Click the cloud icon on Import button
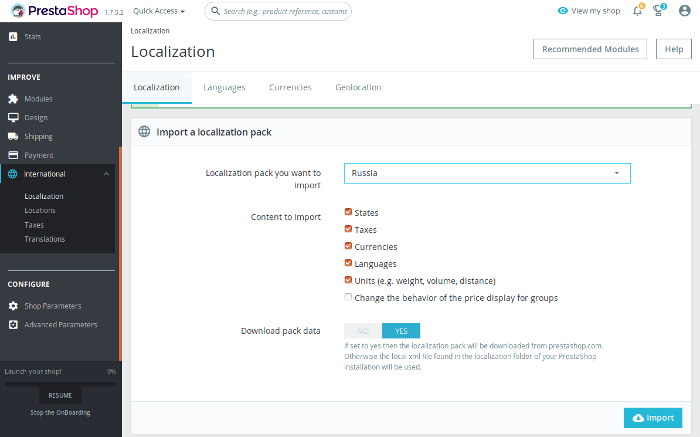700x437 pixels. [638, 418]
